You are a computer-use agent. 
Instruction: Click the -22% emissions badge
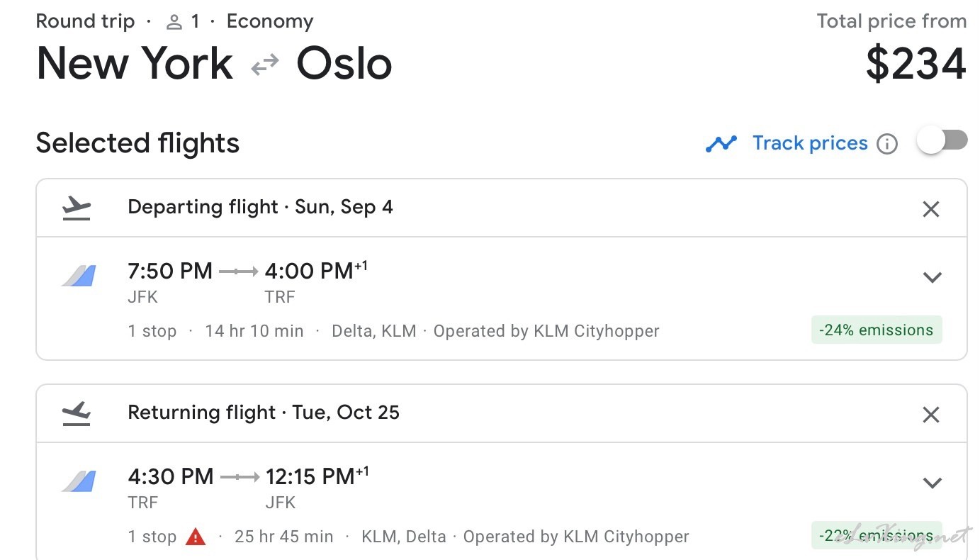877,535
